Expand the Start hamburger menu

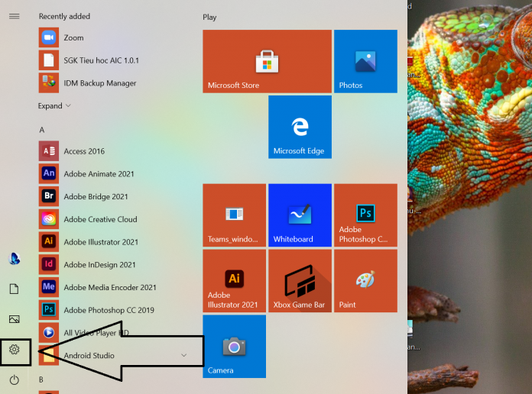(14, 16)
